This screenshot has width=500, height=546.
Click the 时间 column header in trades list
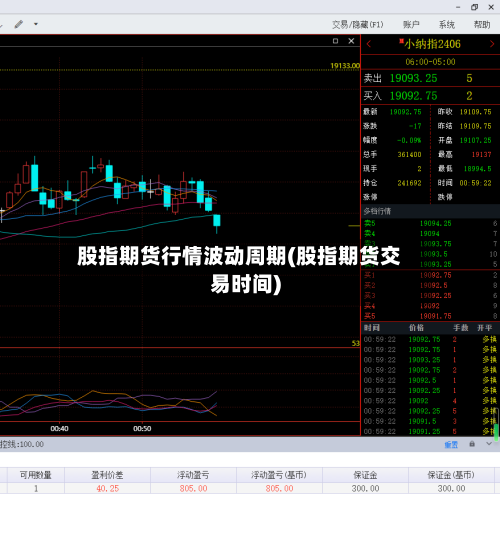tap(372, 328)
